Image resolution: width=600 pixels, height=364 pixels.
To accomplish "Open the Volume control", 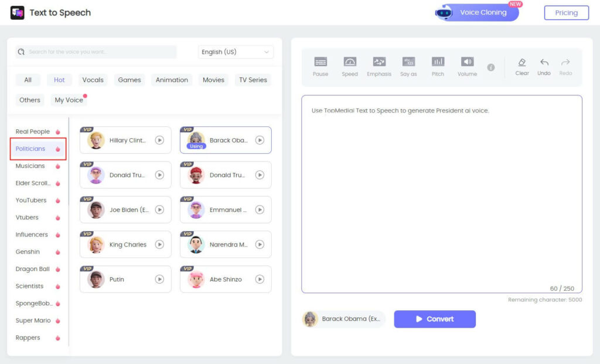I will pyautogui.click(x=467, y=66).
